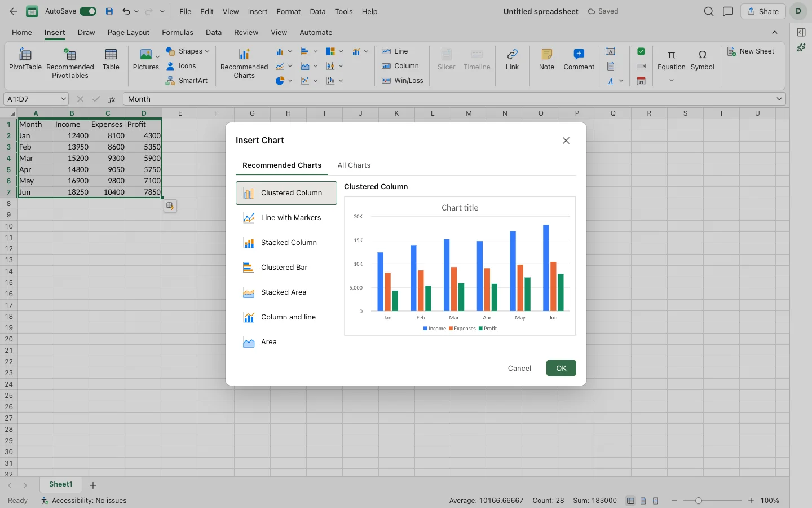Switch to Page Layout view in status bar

[643, 501]
